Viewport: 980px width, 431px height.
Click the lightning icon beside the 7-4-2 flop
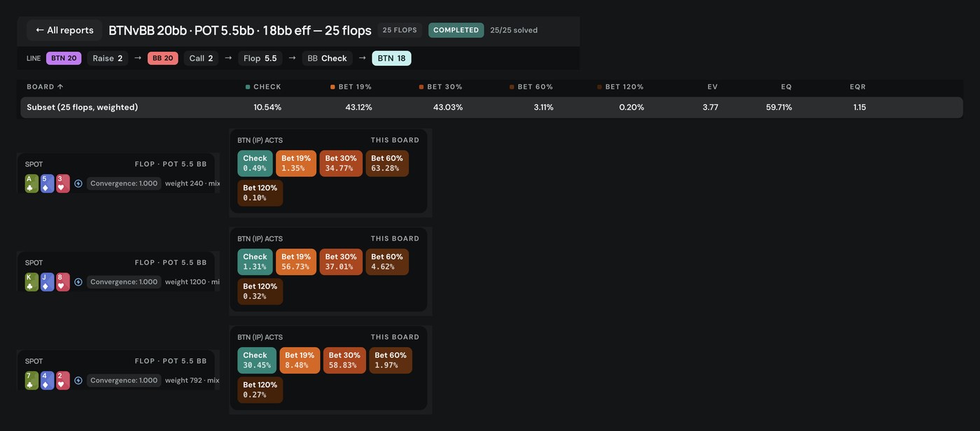pos(78,381)
